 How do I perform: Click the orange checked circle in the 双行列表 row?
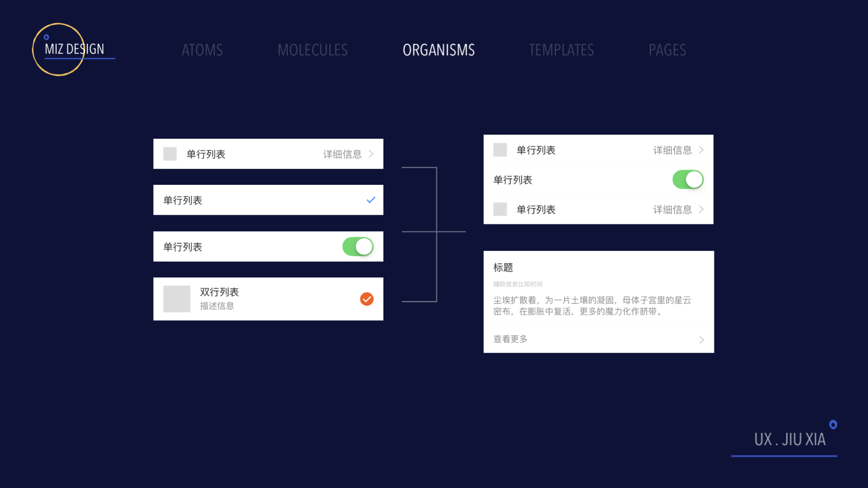click(x=367, y=299)
